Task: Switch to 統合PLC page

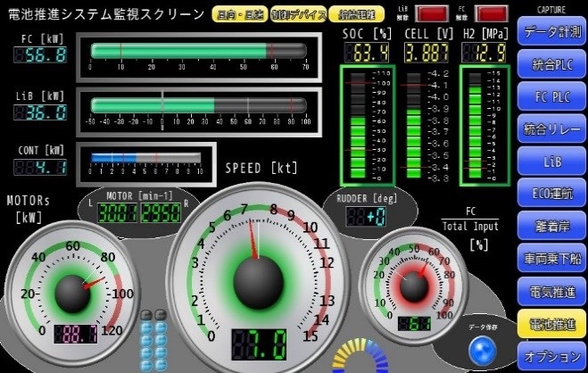Action: [550, 63]
